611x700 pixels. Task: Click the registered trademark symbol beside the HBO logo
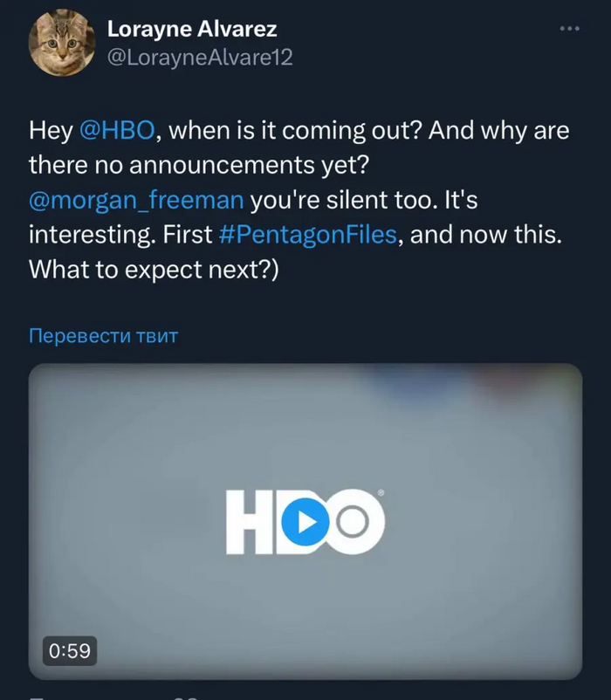pyautogui.click(x=381, y=494)
